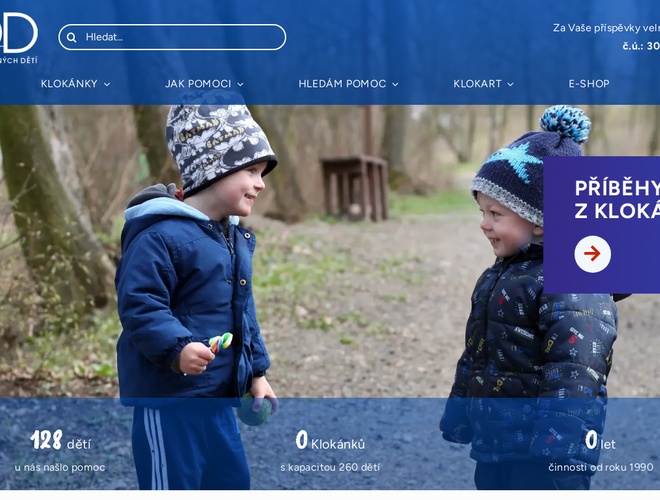Open the E-SHOP menu item
Screen dimensions: 660x500
(x=589, y=84)
